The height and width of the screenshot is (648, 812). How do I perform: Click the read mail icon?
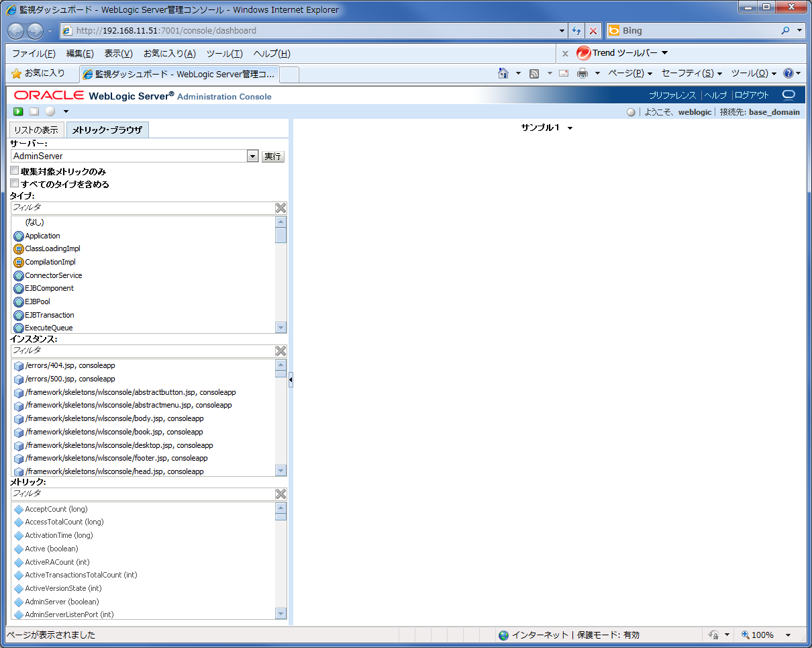pos(564,73)
